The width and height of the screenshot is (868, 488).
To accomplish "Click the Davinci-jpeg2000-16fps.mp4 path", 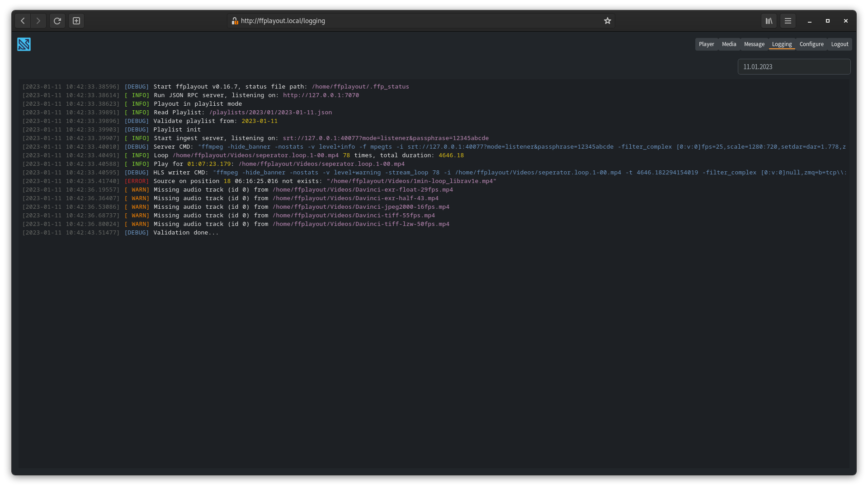I will tap(361, 207).
